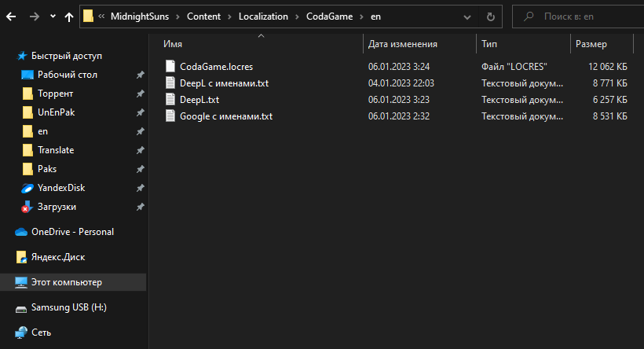Click size 12 062 КБ cell
The image size is (644, 349).
pos(608,67)
